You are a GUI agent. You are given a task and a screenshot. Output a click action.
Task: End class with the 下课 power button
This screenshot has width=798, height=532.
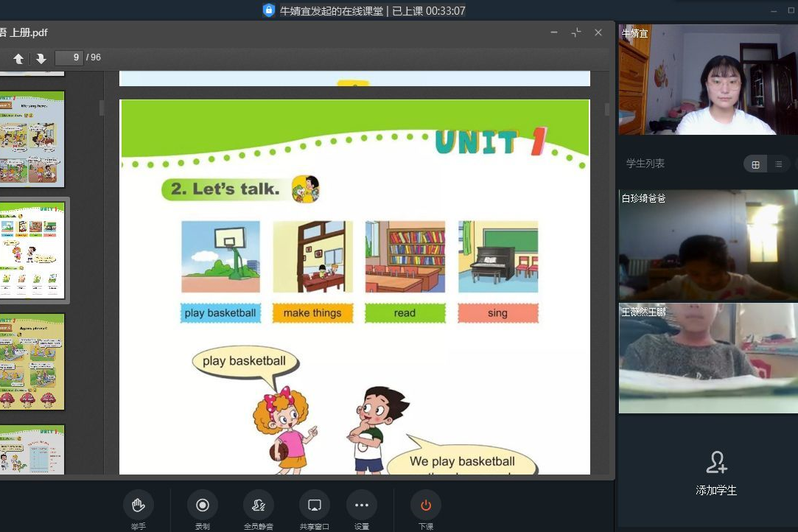click(x=426, y=505)
